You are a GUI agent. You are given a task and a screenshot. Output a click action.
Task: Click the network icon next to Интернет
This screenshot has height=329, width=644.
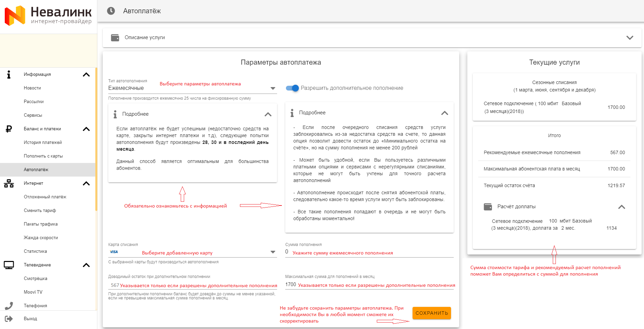coord(9,183)
